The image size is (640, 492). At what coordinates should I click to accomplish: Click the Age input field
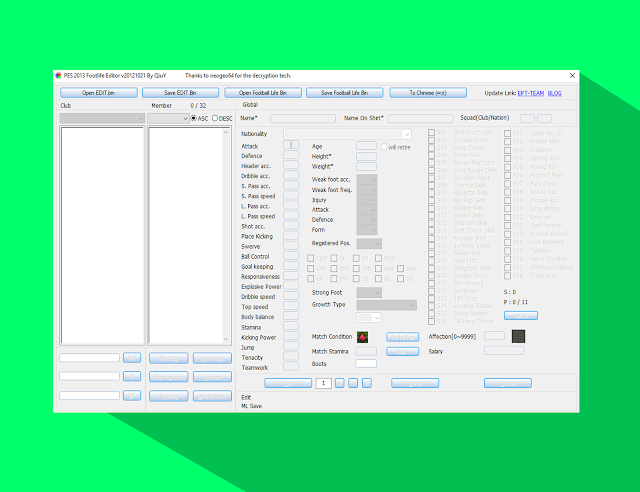point(366,146)
